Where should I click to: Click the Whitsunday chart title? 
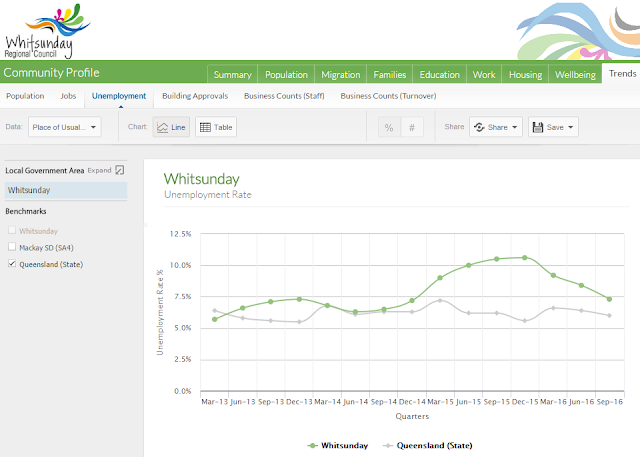click(x=202, y=179)
